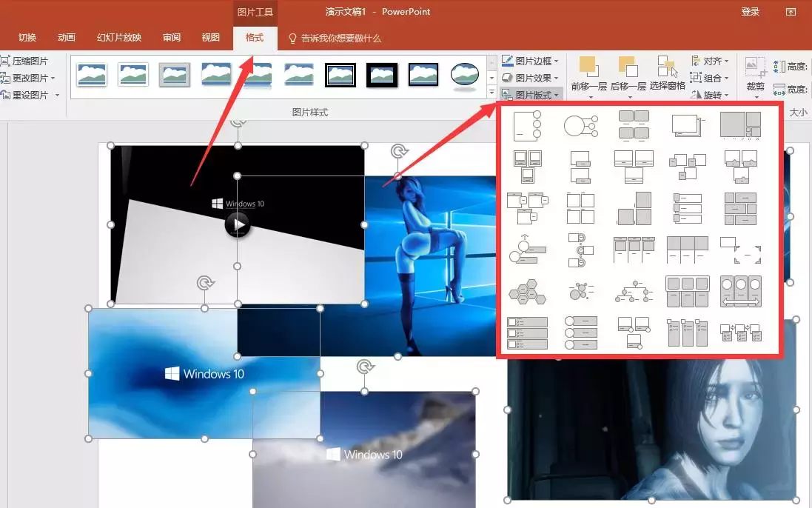
Task: Open the 视图 ribbon tab
Action: point(210,37)
